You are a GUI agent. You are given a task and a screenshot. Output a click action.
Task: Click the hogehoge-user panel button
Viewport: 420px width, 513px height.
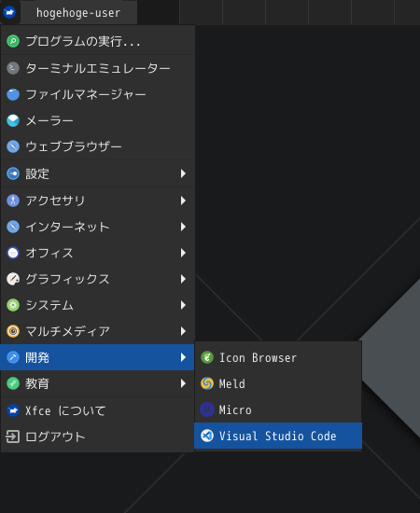tap(78, 12)
